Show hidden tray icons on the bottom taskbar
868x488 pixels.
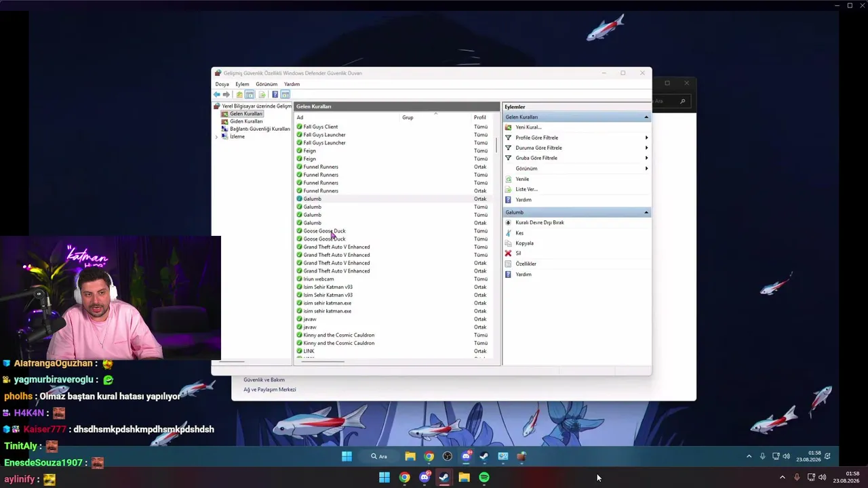782,478
